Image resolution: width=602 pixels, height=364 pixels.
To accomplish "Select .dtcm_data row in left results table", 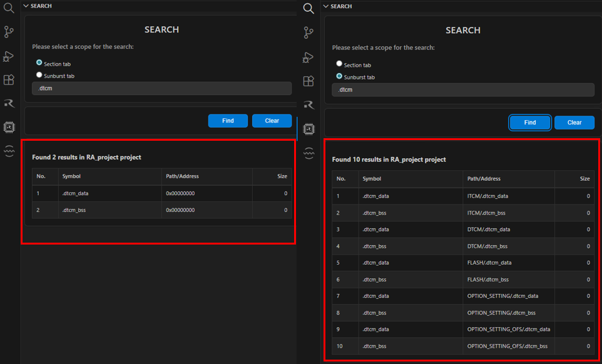I will [x=161, y=194].
